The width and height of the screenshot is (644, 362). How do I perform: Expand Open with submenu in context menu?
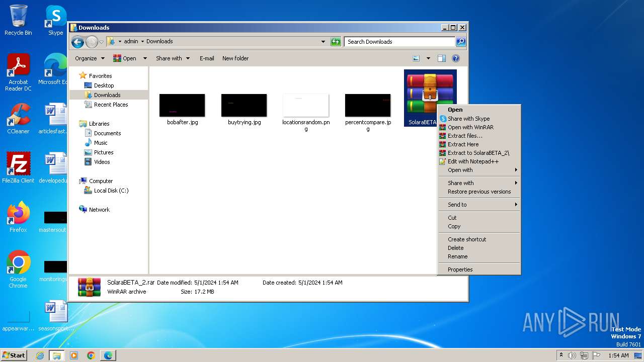click(479, 170)
